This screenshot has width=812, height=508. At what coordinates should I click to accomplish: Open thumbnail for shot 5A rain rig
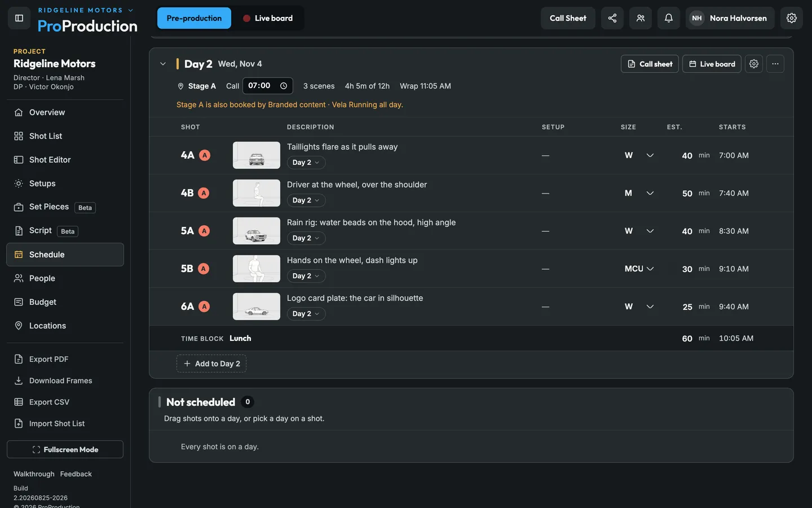257,231
